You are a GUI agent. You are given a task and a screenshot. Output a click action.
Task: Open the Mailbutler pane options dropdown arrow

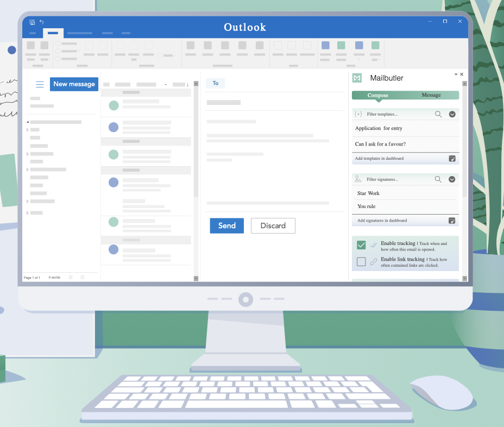pos(456,74)
